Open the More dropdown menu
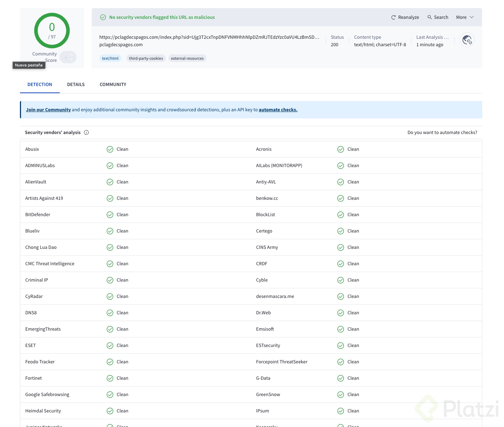Viewport: 504px width, 427px height. point(464,17)
